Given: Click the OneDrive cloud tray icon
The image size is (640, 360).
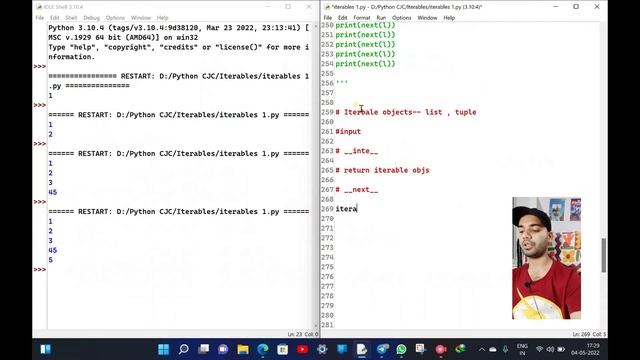Looking at the screenshot, I should point(493,349).
